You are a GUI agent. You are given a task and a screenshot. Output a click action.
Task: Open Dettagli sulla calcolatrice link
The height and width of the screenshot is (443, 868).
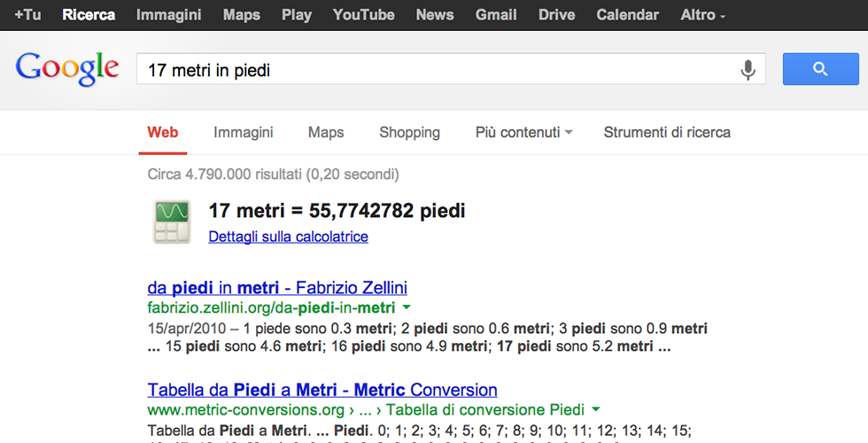coord(288,237)
